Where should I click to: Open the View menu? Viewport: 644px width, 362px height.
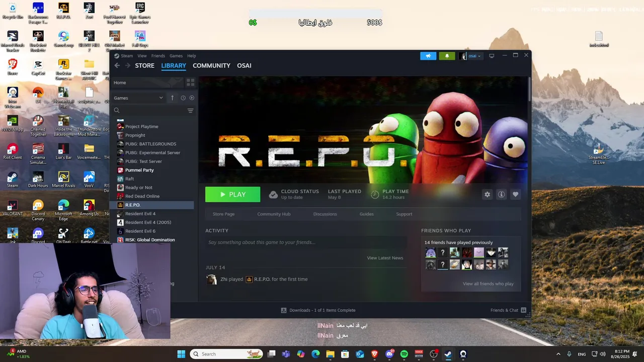(x=142, y=56)
